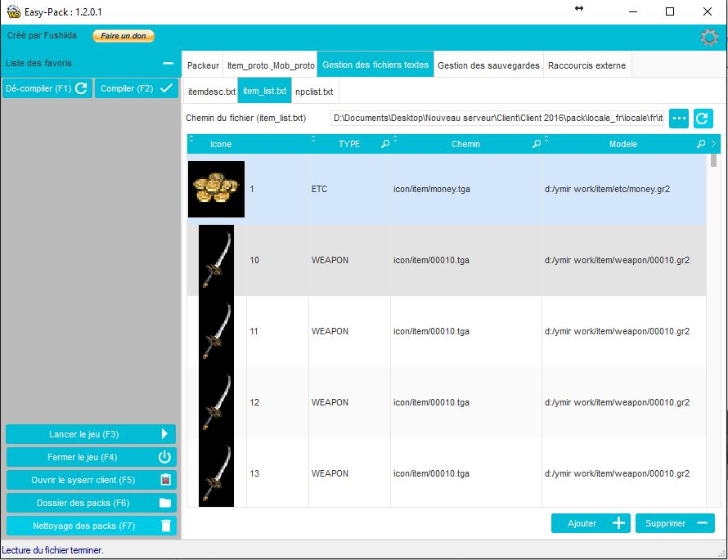Click the search magnifier in Modele column
This screenshot has height=560, width=728.
click(x=701, y=144)
